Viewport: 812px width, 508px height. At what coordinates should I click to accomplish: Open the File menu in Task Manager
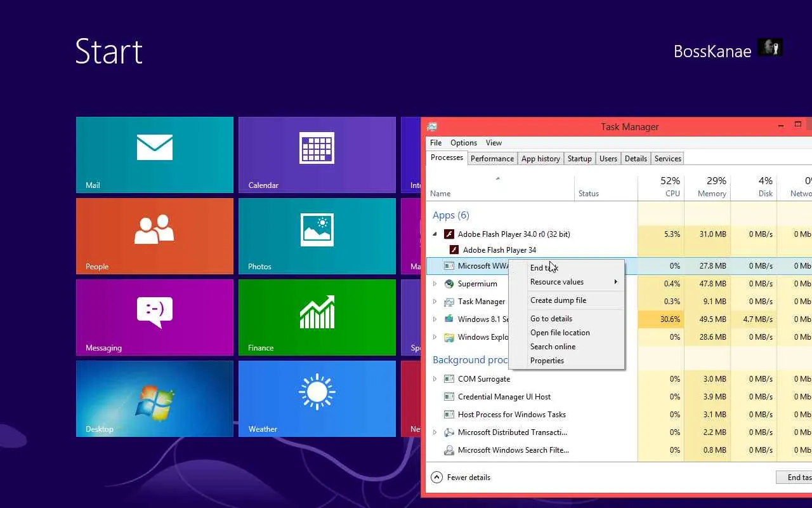(x=436, y=143)
